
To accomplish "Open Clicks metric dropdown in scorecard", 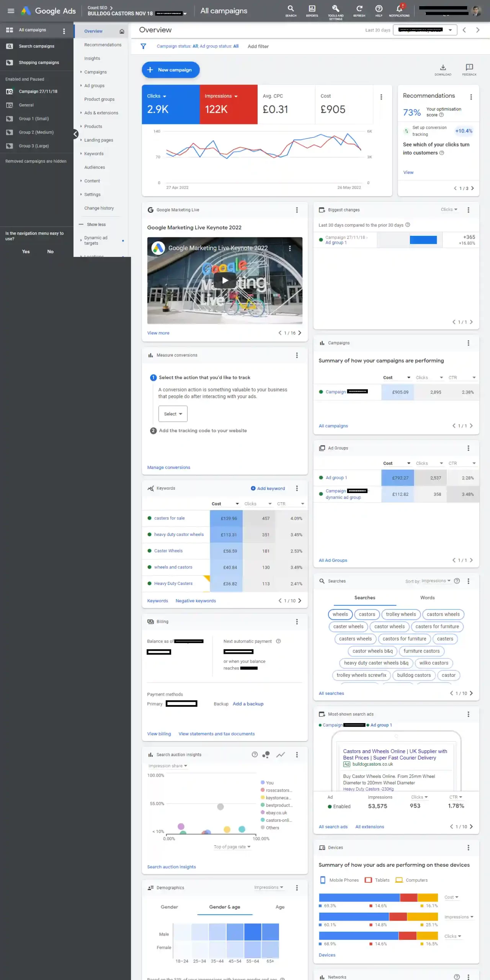I will (157, 96).
